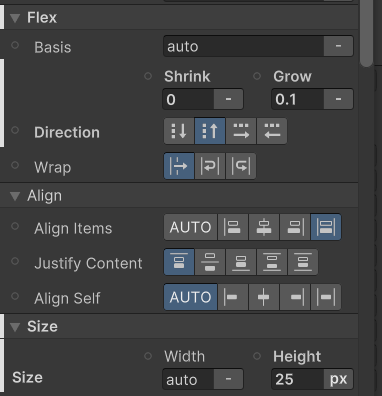Set Align Items to AUTO
This screenshot has width=382, height=396.
coord(190,227)
